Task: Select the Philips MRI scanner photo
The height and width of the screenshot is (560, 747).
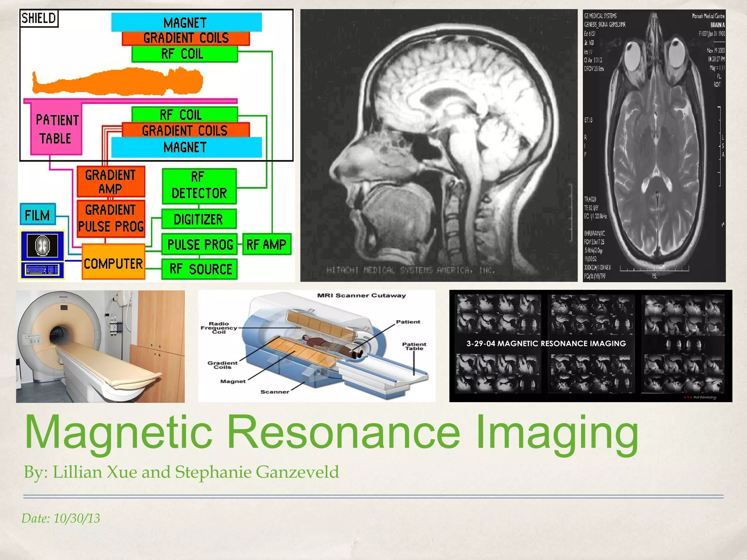Action: [100, 346]
